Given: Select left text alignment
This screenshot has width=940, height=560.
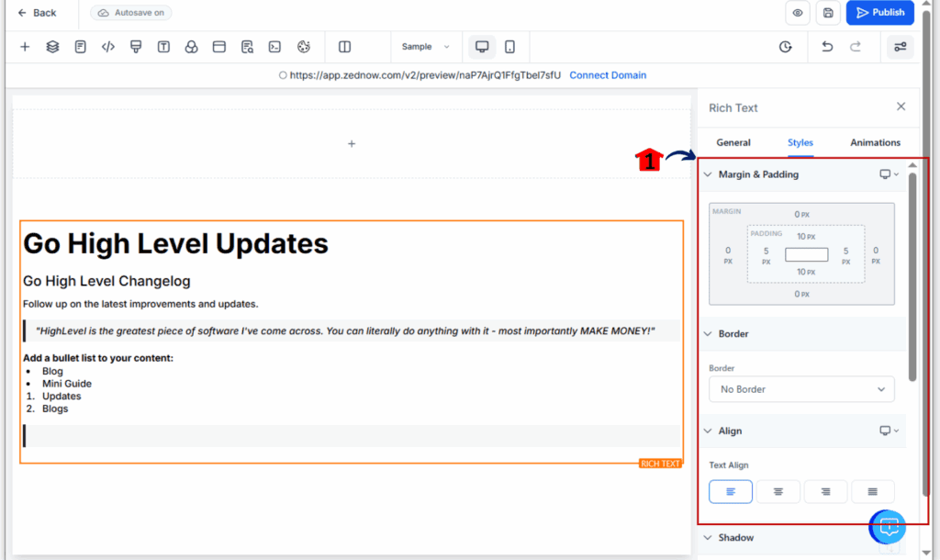Looking at the screenshot, I should point(730,492).
